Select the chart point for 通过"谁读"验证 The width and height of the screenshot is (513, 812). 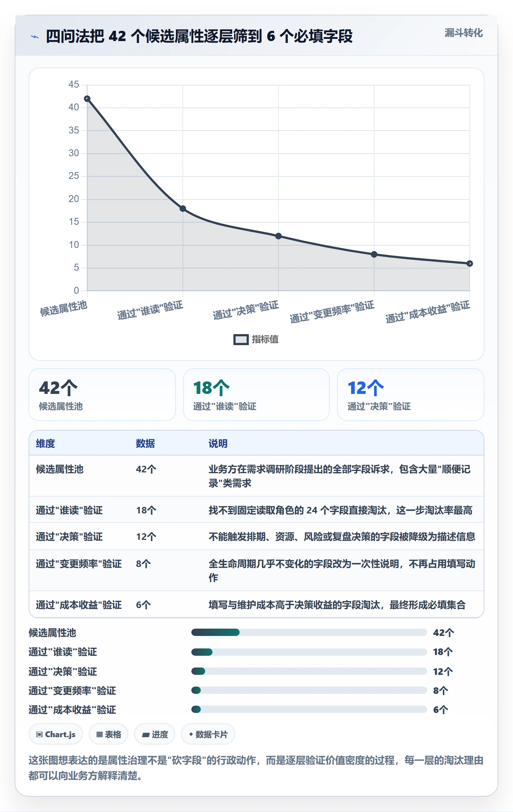click(183, 209)
